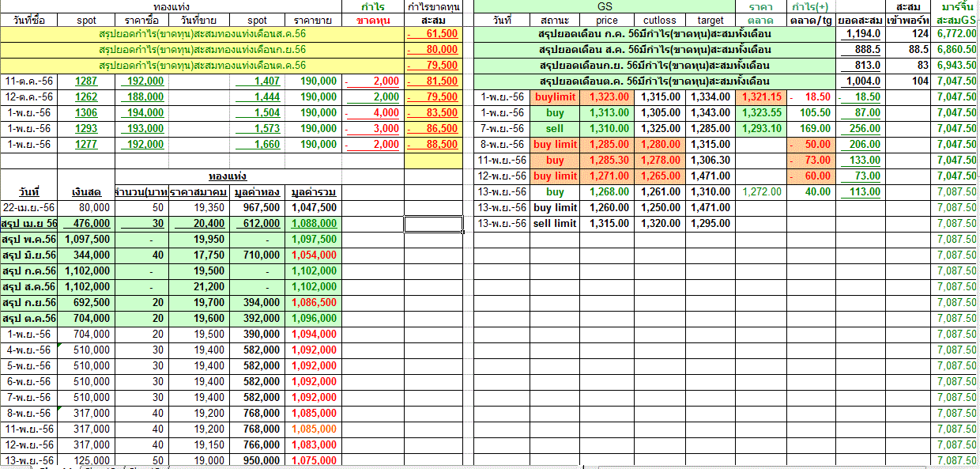
Task: Click market price cell 1,293.10
Action: 760,128
